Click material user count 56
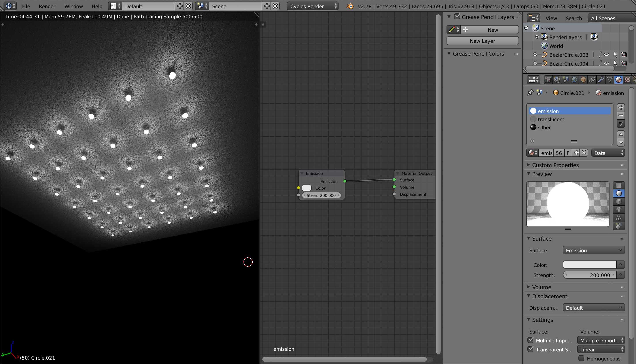The image size is (636, 364). point(559,153)
